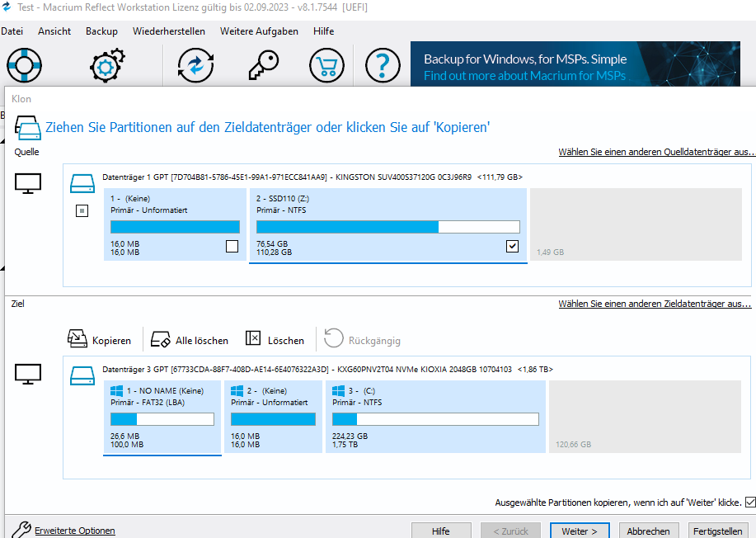Click the Alle löschen eraser icon
The height and width of the screenshot is (538, 756).
pyautogui.click(x=160, y=338)
